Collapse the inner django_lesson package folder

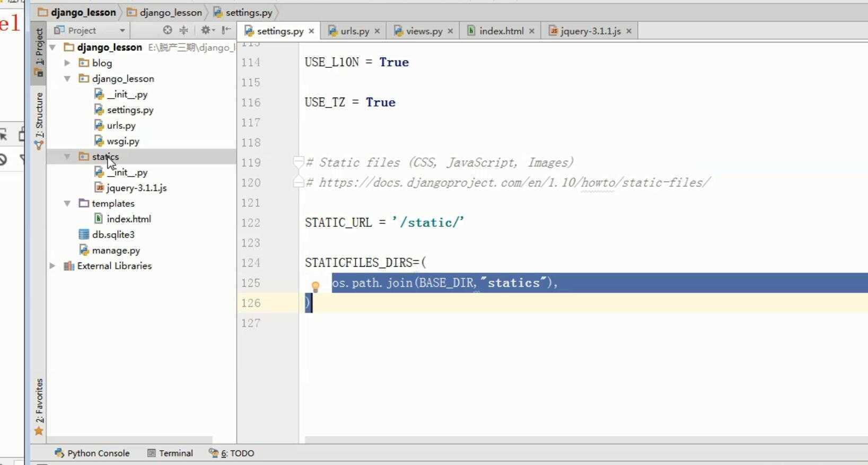(x=67, y=78)
